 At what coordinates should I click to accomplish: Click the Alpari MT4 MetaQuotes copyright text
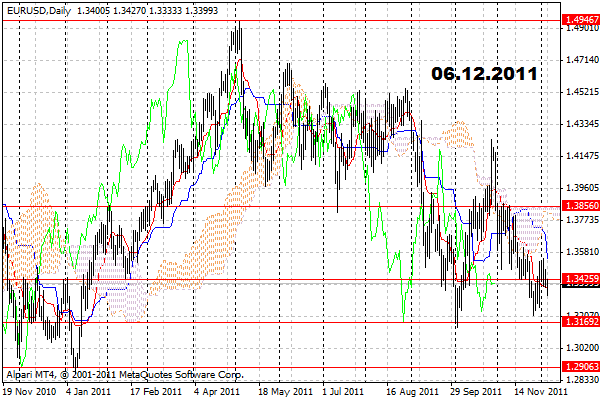(125, 375)
